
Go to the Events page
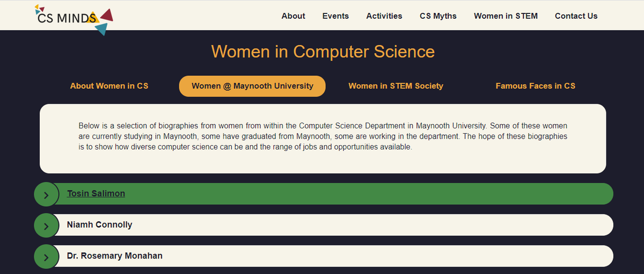[x=335, y=16]
